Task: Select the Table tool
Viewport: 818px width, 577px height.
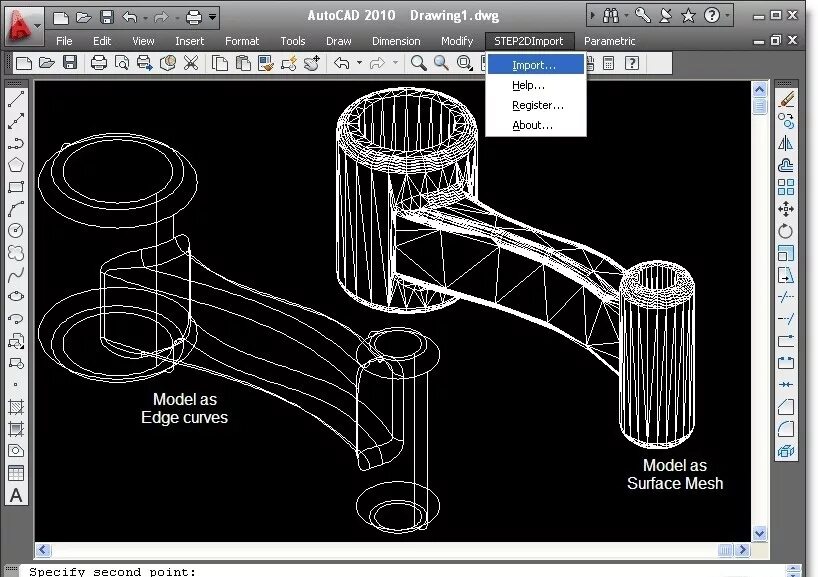Action: (x=16, y=473)
